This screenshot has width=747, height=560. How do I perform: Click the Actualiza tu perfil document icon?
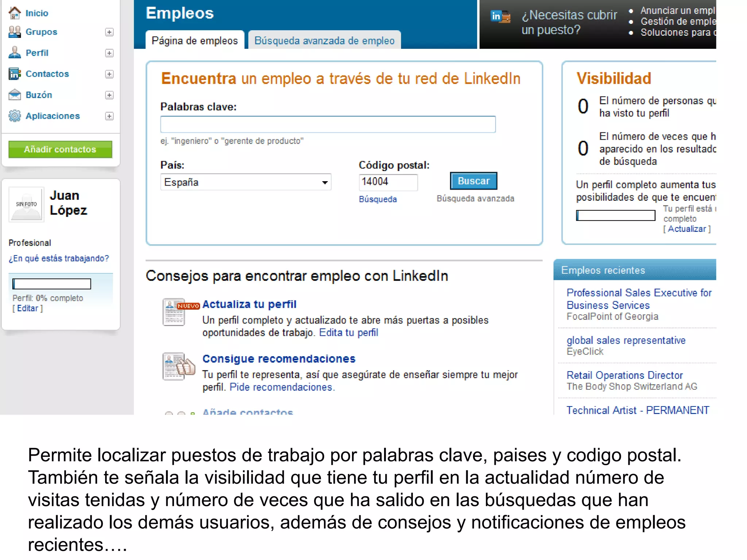coord(174,312)
